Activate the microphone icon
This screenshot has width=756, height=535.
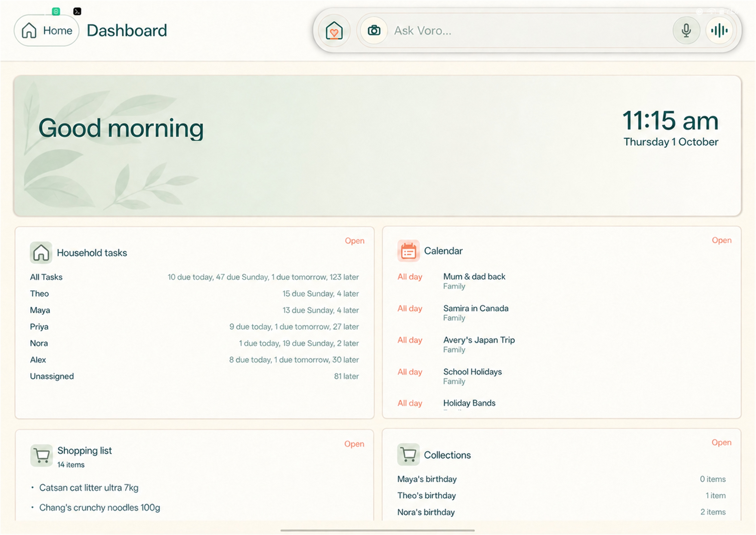point(686,31)
